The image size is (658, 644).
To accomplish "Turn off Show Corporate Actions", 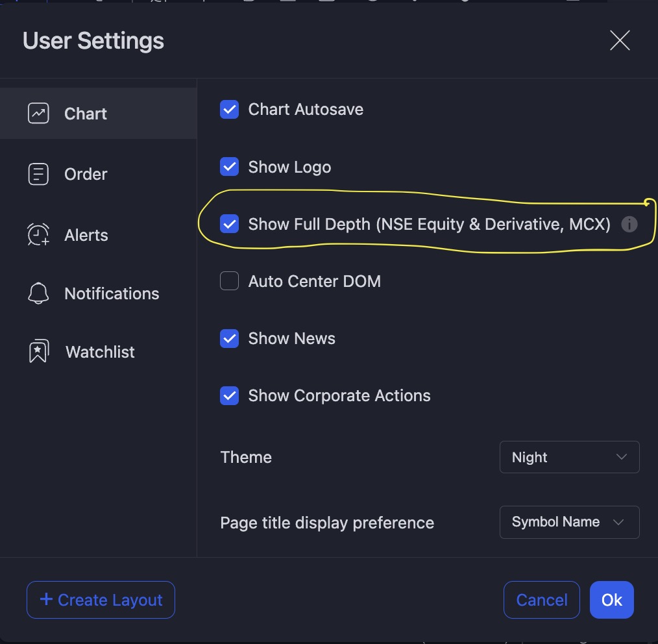I will pyautogui.click(x=230, y=395).
